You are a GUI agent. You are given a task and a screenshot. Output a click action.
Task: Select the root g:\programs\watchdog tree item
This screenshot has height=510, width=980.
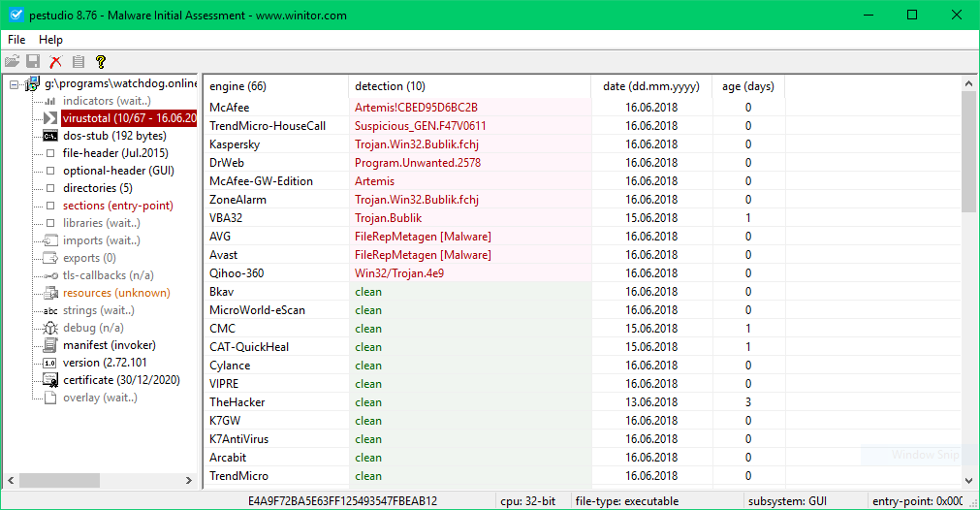click(x=120, y=83)
